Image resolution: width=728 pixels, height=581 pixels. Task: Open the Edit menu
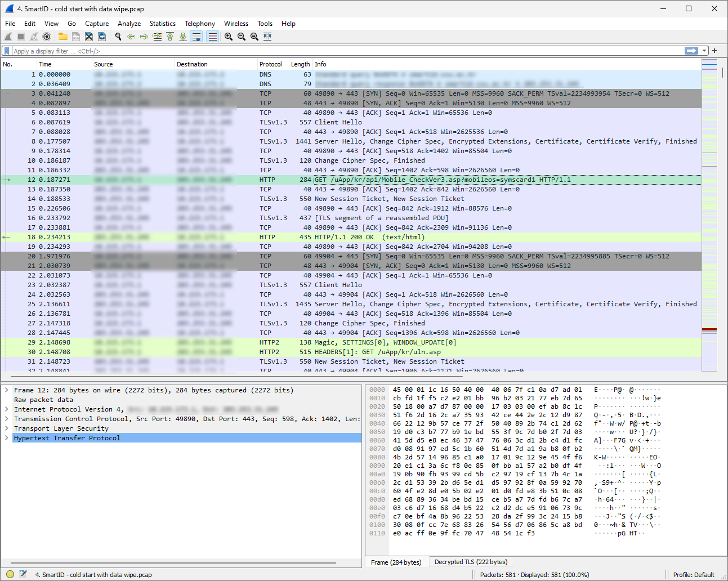(30, 24)
